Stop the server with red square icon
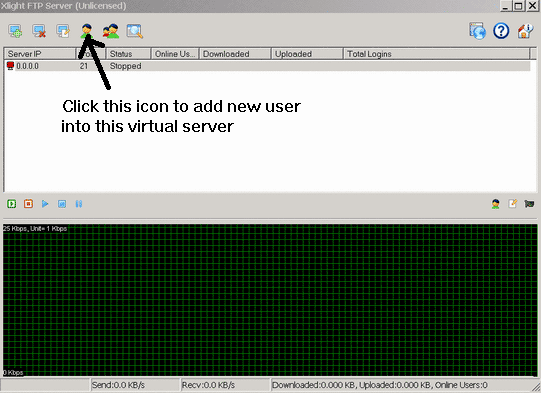Image resolution: width=541 pixels, height=393 pixels. [x=28, y=204]
